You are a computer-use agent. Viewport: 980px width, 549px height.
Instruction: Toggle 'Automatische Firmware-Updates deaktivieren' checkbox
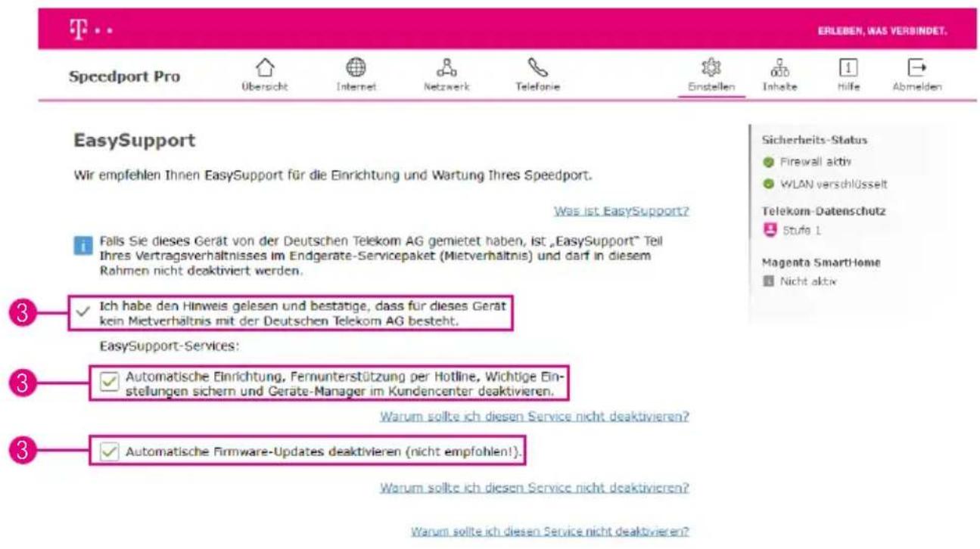[109, 451]
